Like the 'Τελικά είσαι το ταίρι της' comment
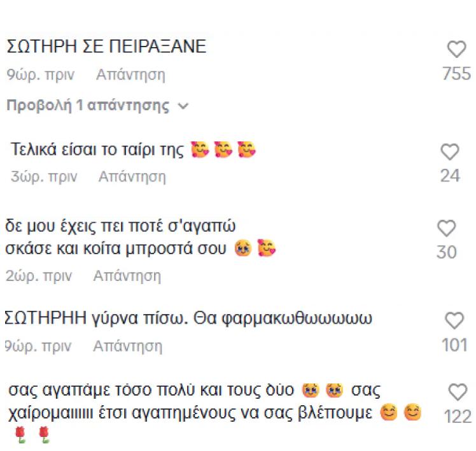This screenshot has height=451, width=476. 450,152
